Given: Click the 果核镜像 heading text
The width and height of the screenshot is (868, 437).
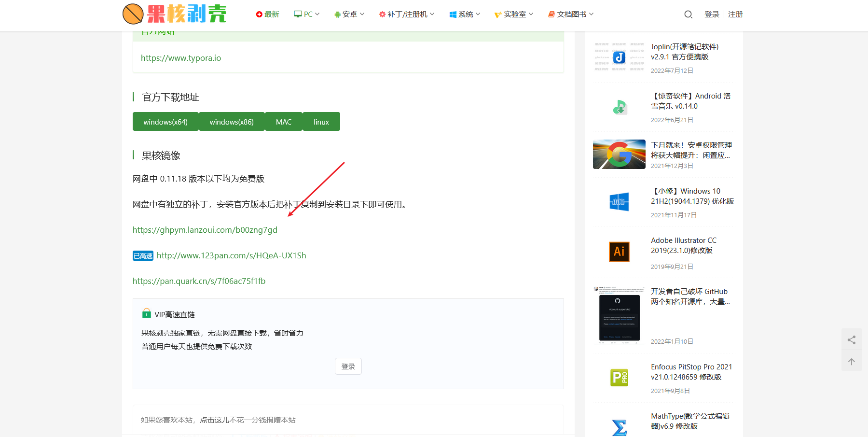Looking at the screenshot, I should (x=161, y=155).
